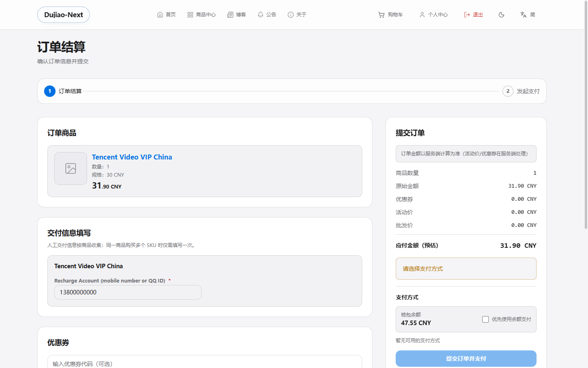Go to 博客 navigation item
The image size is (588, 368).
(x=241, y=15)
